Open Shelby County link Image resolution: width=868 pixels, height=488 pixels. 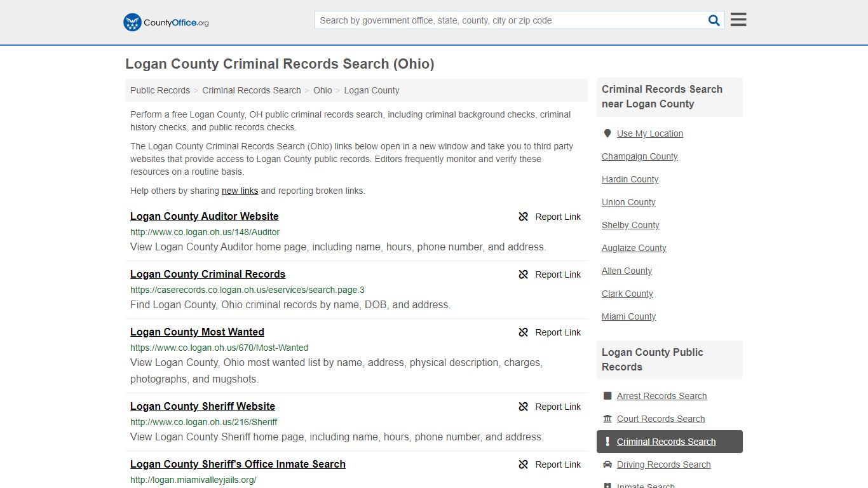coord(630,225)
